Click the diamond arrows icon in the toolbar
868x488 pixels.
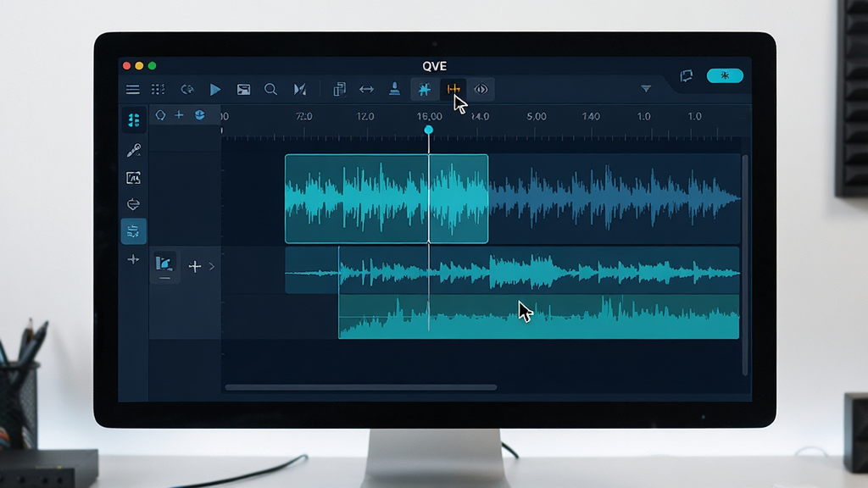point(481,89)
